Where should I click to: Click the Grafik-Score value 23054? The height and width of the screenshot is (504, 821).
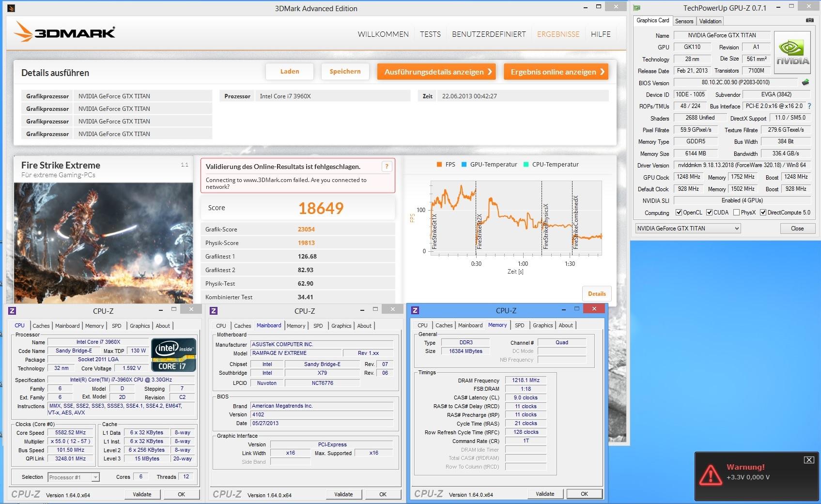[x=306, y=229]
